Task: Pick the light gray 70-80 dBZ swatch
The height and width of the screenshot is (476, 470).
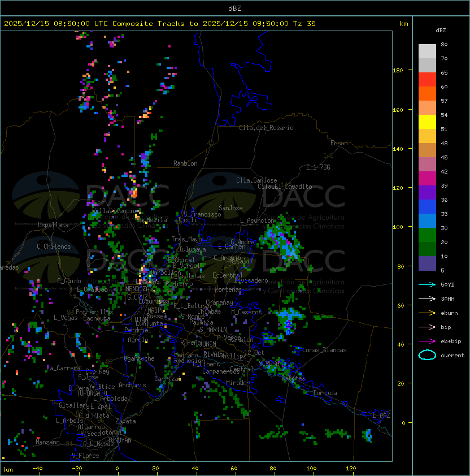Action: [427, 51]
